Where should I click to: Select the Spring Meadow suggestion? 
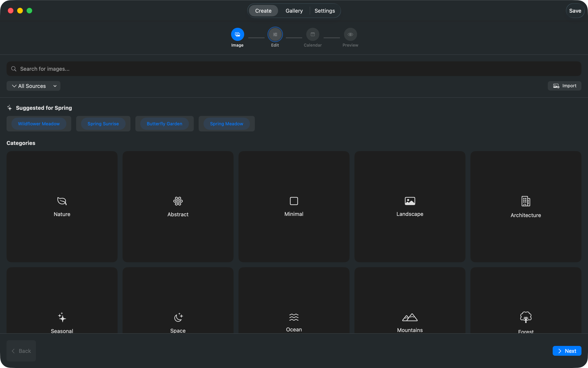[x=227, y=124]
